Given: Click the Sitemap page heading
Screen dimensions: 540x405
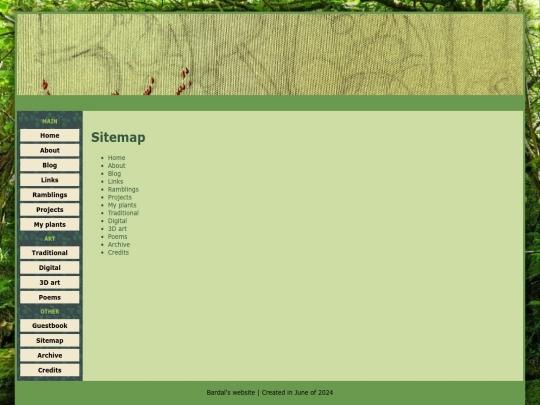Looking at the screenshot, I should [118, 137].
